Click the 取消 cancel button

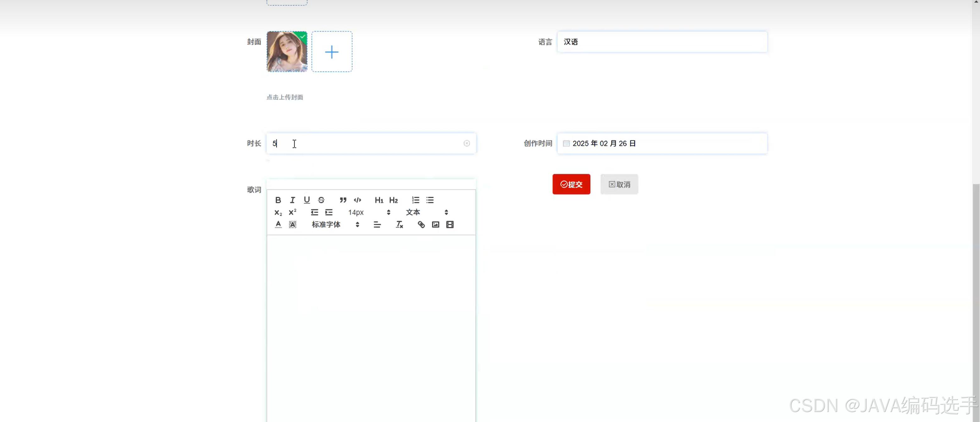click(619, 184)
